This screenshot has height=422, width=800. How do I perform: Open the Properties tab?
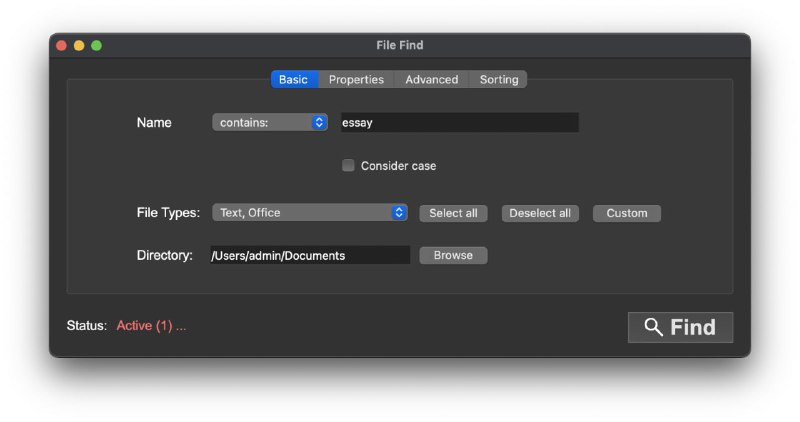(356, 80)
